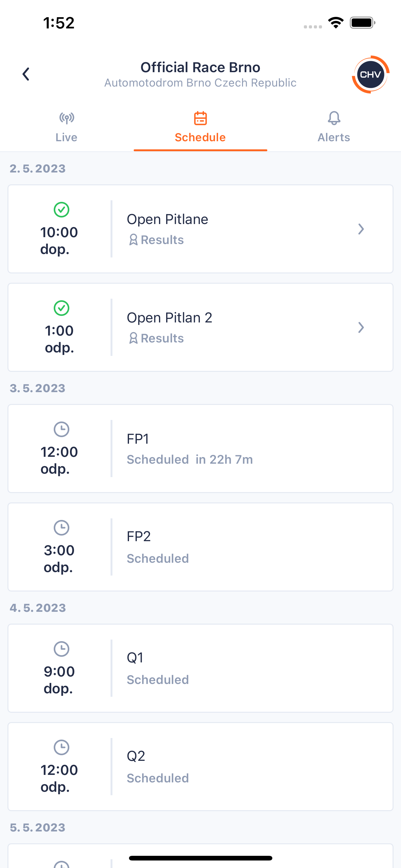Tap the clock icon for Q1
Viewport: 401px width, 868px height.
[62, 649]
